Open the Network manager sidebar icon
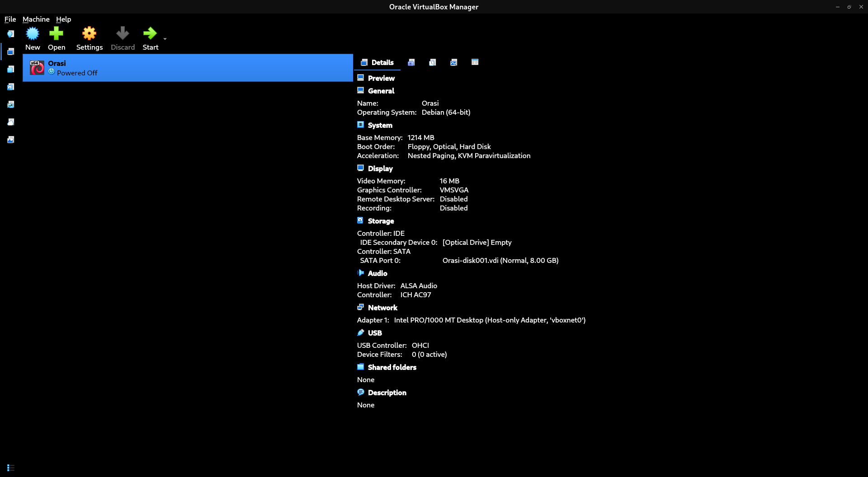This screenshot has width=868, height=477. point(11,104)
